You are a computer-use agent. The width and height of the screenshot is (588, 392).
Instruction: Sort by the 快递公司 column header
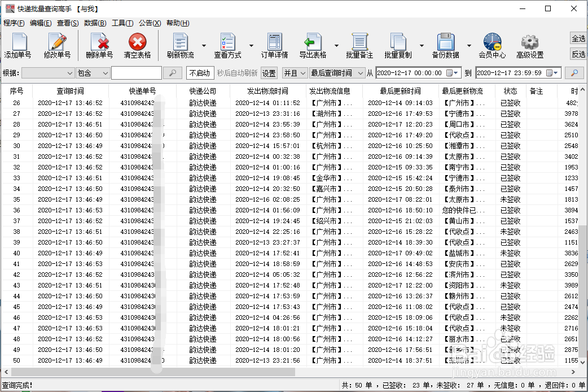(203, 92)
